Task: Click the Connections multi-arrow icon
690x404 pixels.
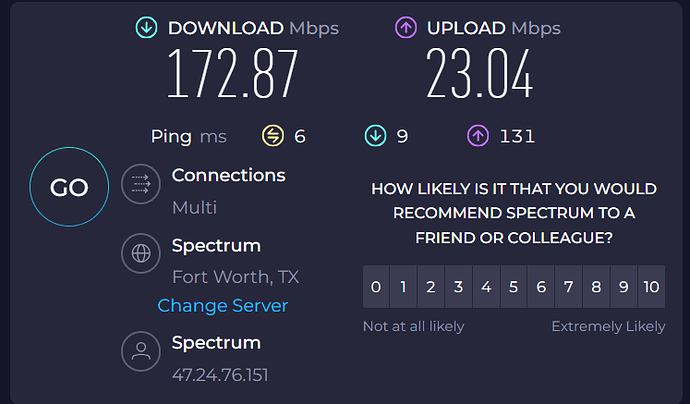Action: pos(140,185)
